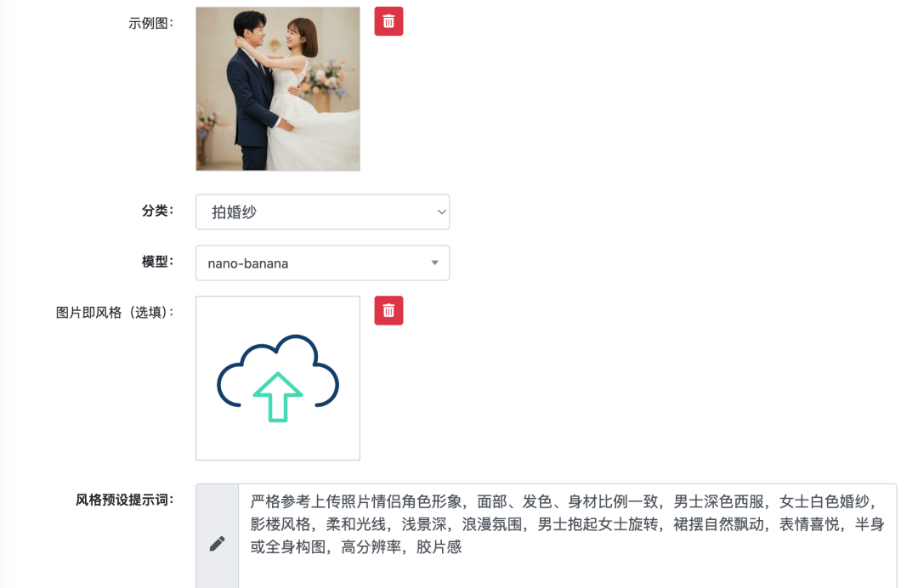Click trash icon beside 图片即风格 upload box
The height and width of the screenshot is (588, 918).
[388, 311]
